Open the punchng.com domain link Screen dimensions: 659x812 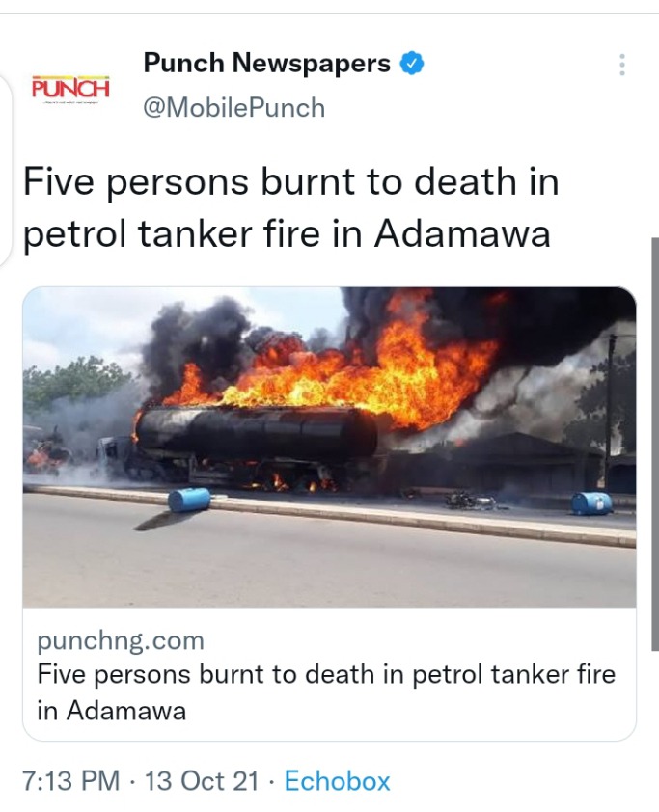point(121,640)
